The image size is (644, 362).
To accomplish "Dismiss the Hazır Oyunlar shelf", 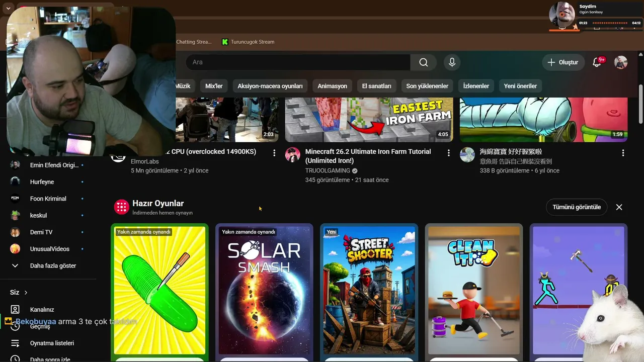I will (x=619, y=207).
